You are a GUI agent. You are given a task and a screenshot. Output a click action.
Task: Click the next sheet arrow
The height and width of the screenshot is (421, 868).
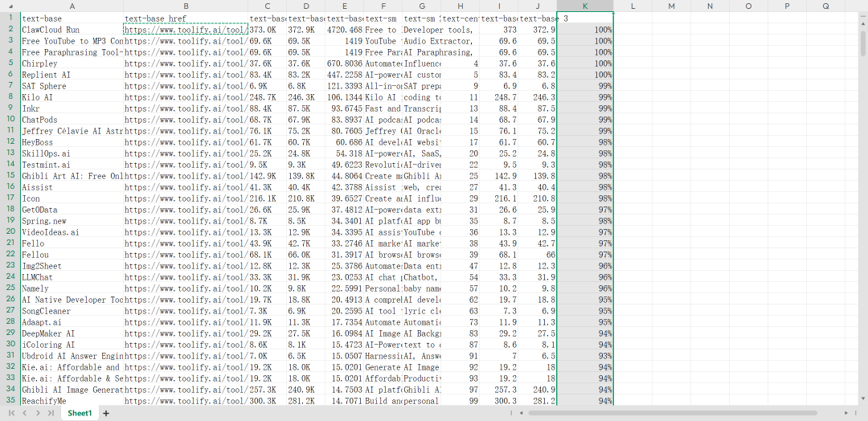38,413
